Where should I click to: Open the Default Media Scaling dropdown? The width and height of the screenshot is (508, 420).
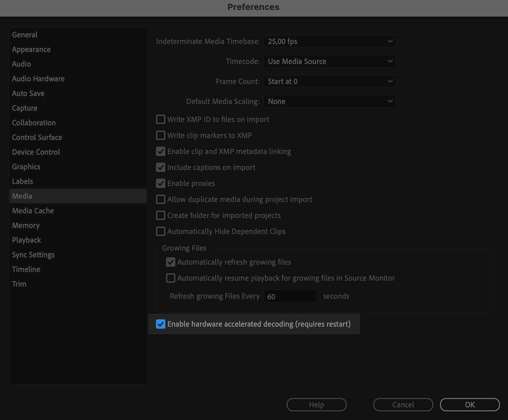[329, 101]
